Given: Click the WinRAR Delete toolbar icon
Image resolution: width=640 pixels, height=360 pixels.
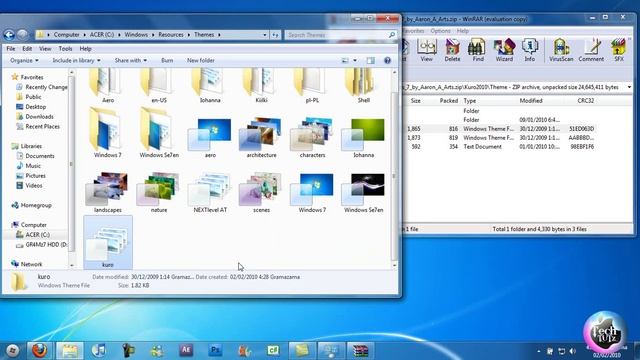Looking at the screenshot, I should [452, 50].
